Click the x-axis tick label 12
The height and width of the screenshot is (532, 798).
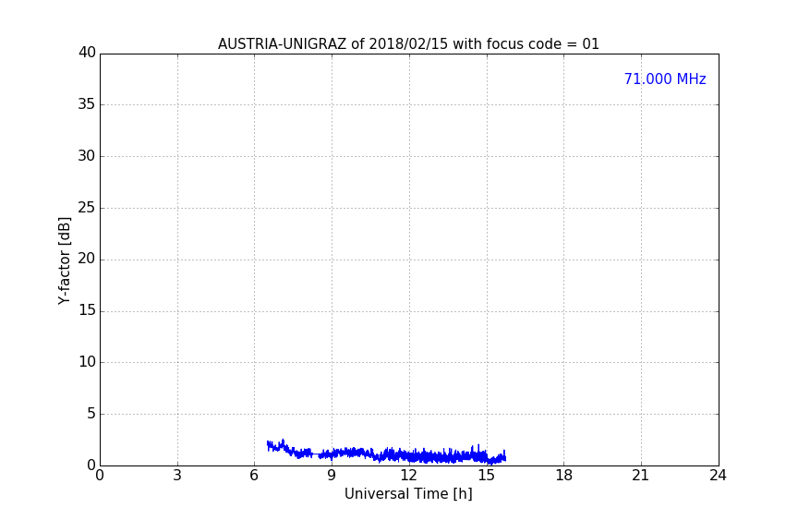408,476
